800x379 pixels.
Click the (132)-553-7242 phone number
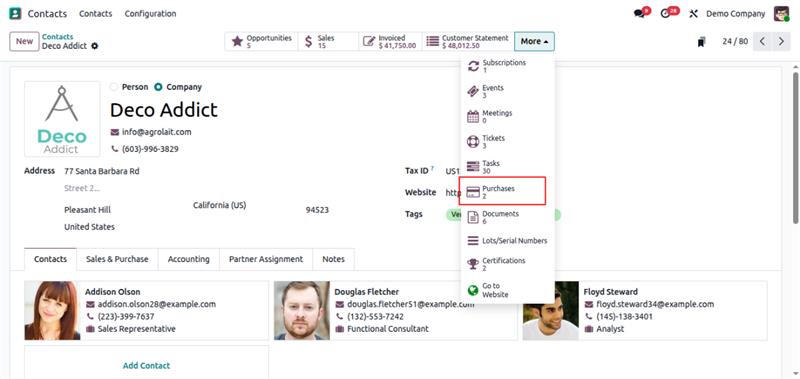[x=375, y=317]
